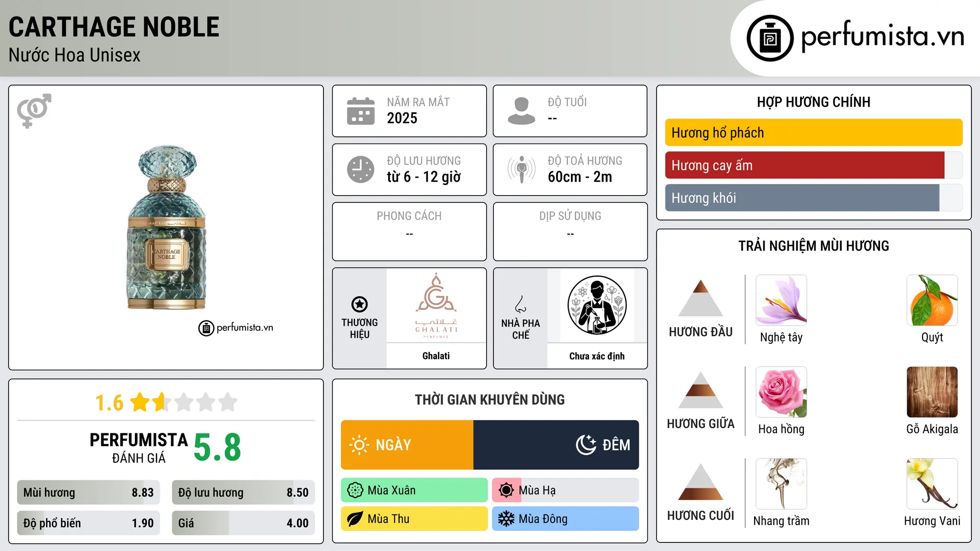Click the Dịp sử dụng card
980x551 pixels.
point(570,231)
